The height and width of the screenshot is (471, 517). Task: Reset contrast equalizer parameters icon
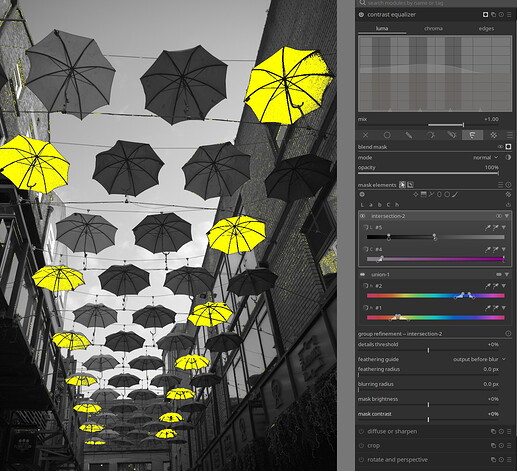501,15
